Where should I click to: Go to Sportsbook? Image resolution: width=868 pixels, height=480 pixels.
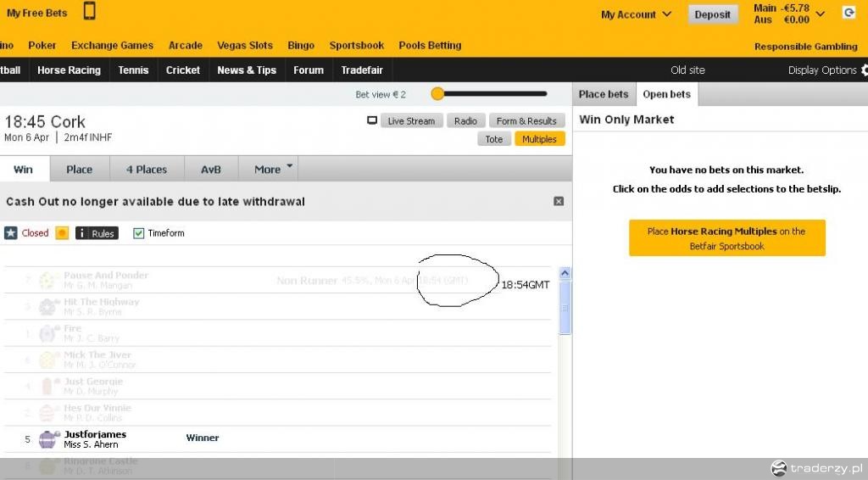[x=357, y=46]
